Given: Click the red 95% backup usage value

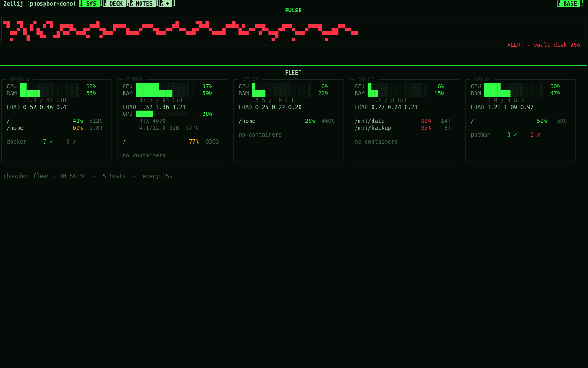Looking at the screenshot, I should point(426,128).
